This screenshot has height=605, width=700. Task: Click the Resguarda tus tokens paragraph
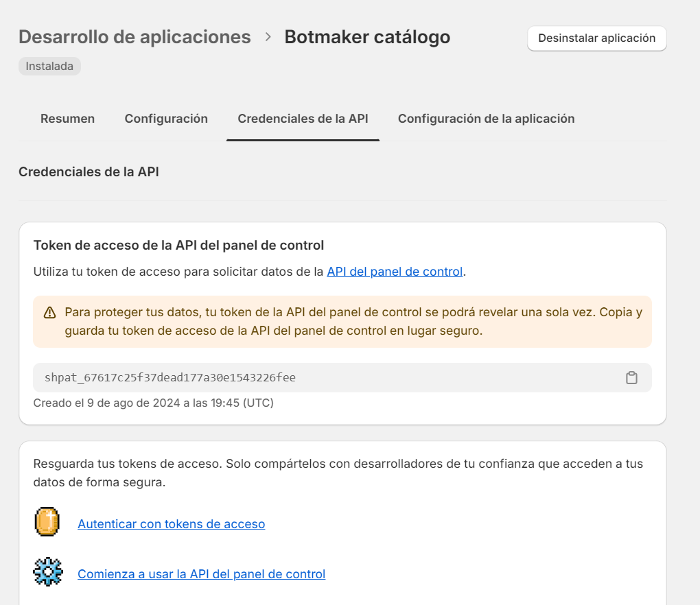[338, 473]
